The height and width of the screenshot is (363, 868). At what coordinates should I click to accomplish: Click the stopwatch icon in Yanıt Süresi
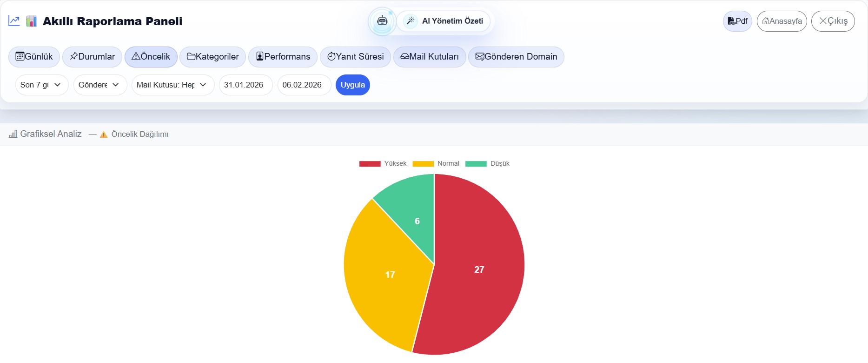[x=331, y=57]
